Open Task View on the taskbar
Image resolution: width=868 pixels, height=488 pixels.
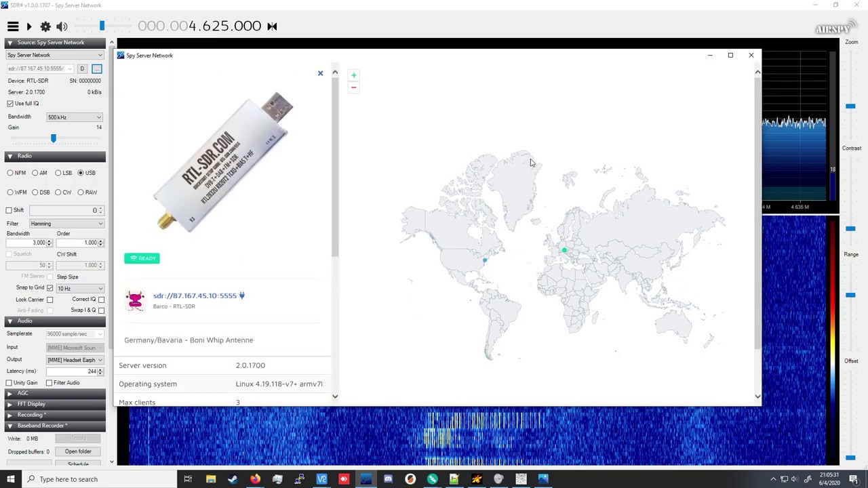[188, 479]
